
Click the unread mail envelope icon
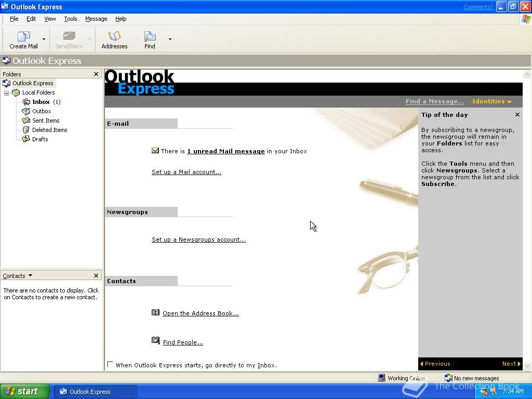coord(155,150)
